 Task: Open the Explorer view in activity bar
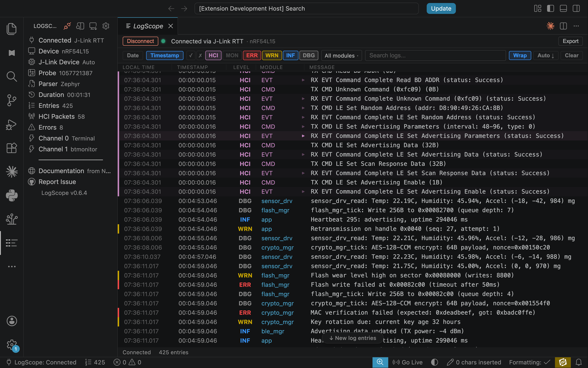[12, 29]
